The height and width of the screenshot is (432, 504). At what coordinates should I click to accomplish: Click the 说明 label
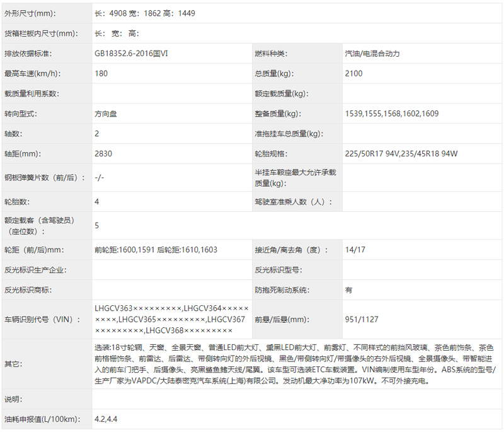click(x=13, y=399)
